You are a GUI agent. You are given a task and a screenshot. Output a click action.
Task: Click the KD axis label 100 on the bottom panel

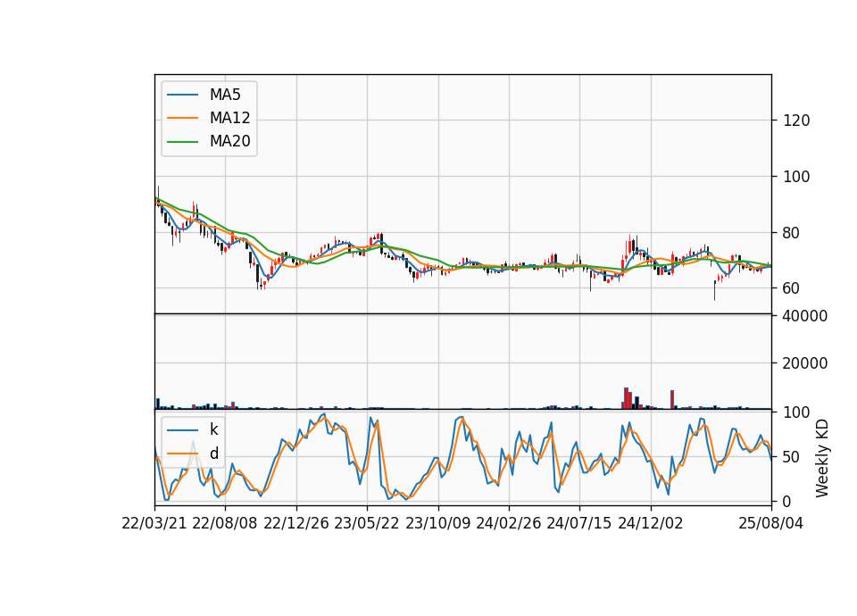click(x=796, y=412)
